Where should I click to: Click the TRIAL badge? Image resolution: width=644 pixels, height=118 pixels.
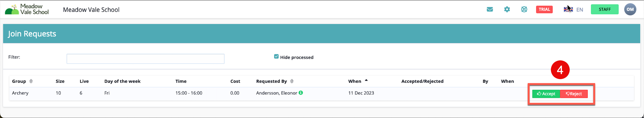pos(544,9)
